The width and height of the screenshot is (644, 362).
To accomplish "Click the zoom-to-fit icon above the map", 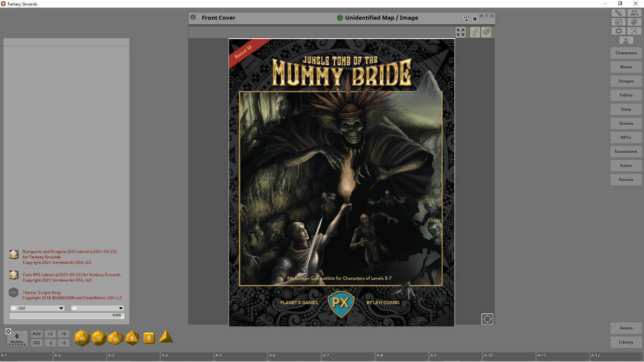I will (460, 32).
